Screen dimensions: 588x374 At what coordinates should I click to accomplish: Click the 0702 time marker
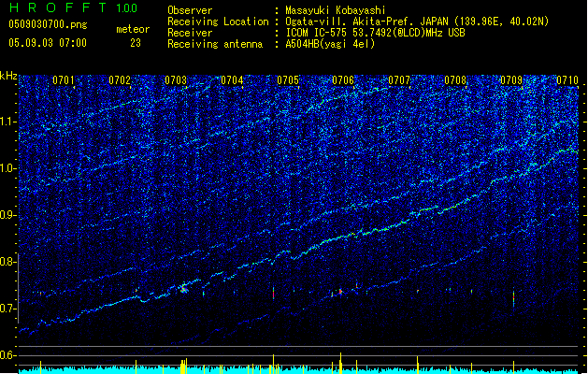tap(120, 80)
